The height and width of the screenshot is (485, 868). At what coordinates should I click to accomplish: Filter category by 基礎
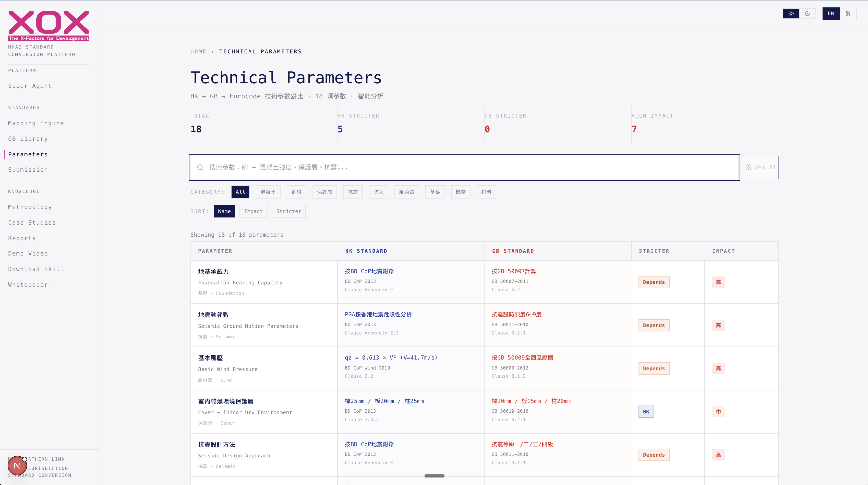(x=435, y=192)
